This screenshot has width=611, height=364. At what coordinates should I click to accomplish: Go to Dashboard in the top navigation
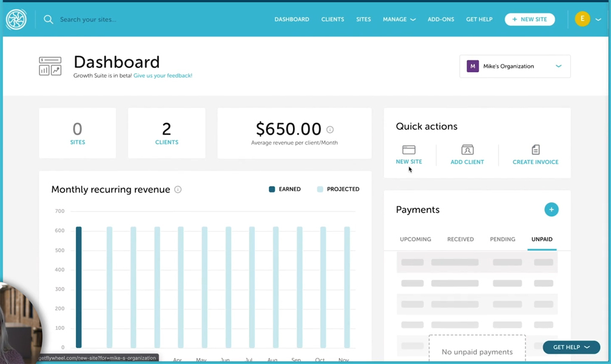[x=292, y=19]
